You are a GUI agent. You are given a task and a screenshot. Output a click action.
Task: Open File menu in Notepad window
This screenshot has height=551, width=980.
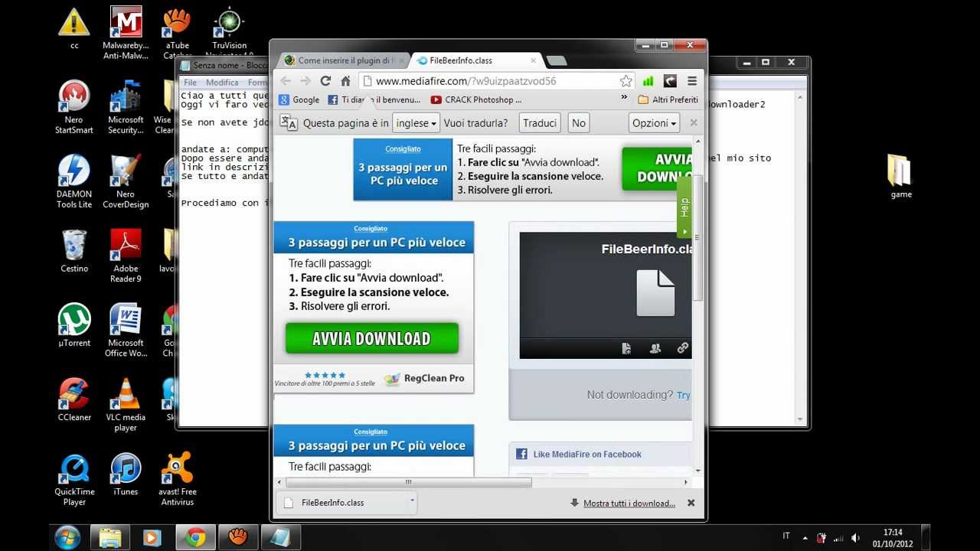[x=190, y=83]
